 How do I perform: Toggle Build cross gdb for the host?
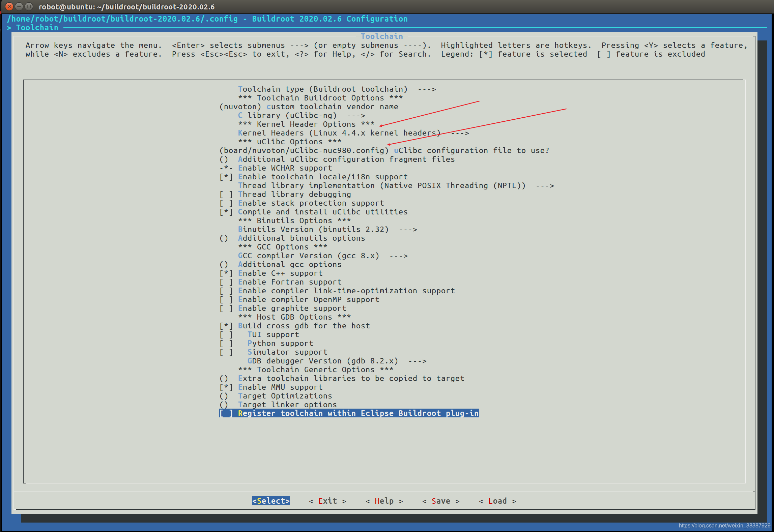tap(295, 326)
